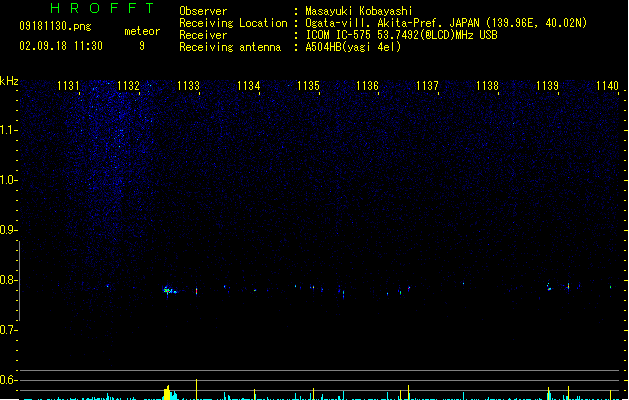
Task: Click the 1137 time marker
Action: point(427,86)
